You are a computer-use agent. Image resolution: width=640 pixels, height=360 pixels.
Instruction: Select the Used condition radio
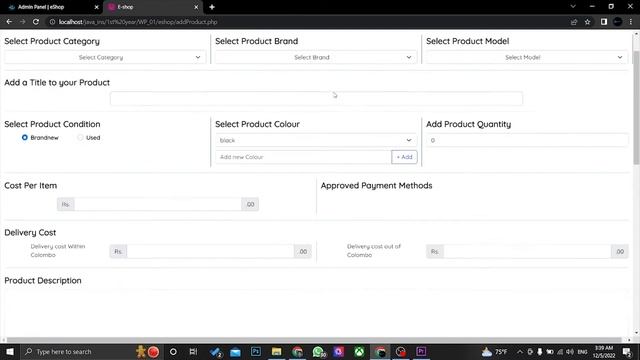[80, 138]
